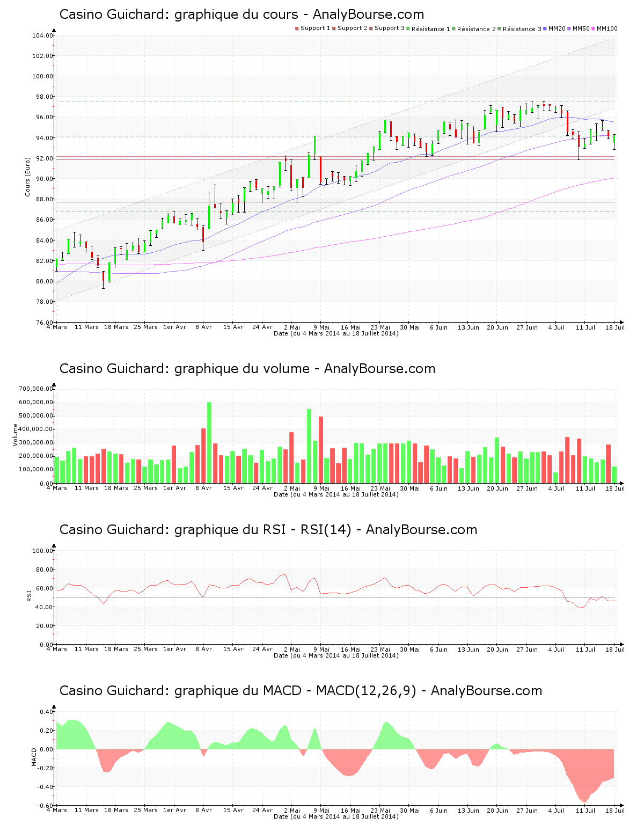
Task: Click the MACD chart's date range caption
Action: coord(336,816)
